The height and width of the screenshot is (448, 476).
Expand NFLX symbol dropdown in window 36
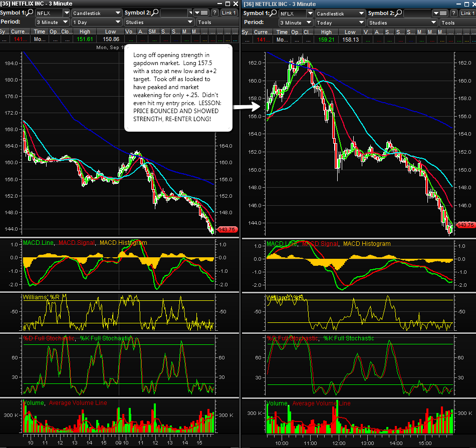pyautogui.click(x=310, y=14)
